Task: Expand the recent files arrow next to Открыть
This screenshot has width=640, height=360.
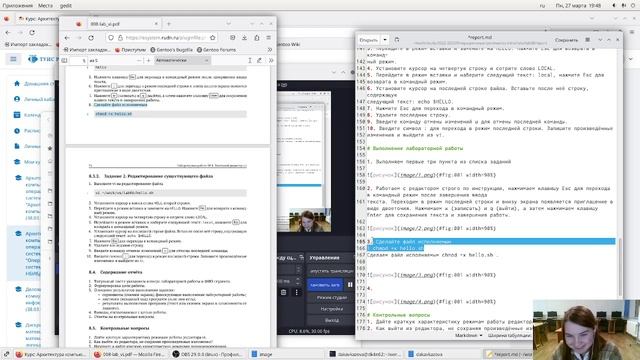Action: click(385, 40)
